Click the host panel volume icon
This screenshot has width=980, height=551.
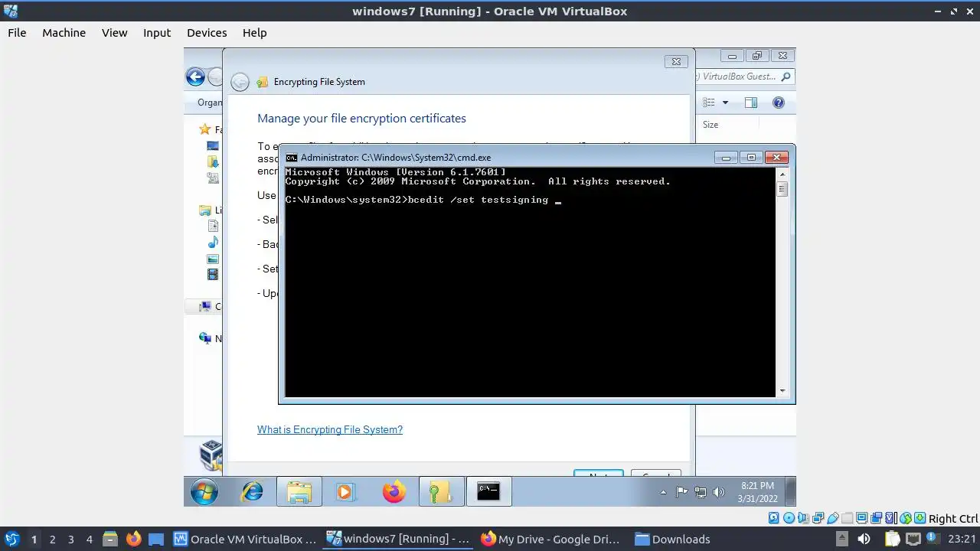pos(864,539)
